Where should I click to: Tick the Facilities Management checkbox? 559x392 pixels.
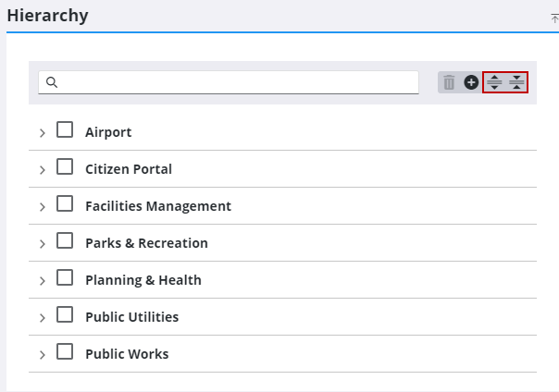pos(65,204)
